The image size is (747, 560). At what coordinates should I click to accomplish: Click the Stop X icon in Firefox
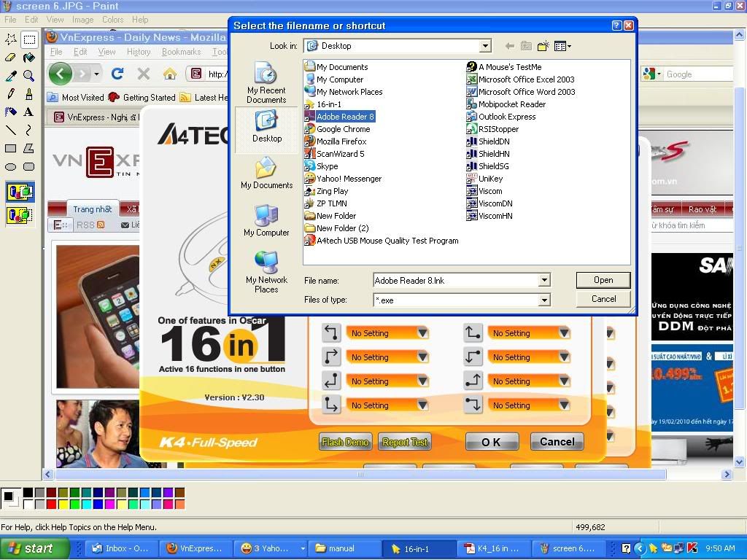tap(144, 74)
